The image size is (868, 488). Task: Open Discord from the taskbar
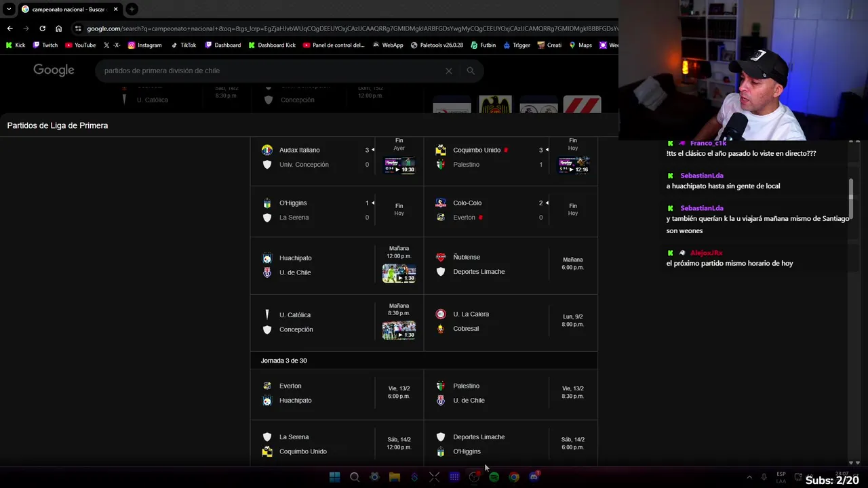tap(534, 477)
